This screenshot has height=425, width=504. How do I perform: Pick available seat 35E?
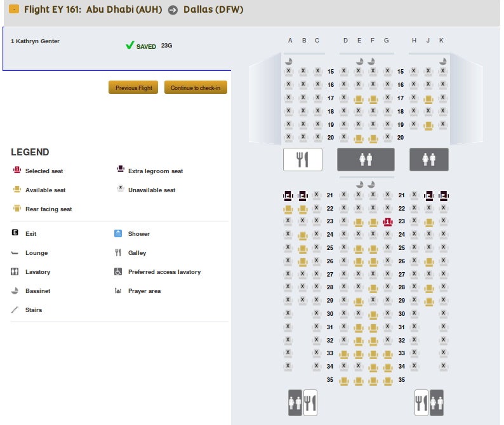point(359,381)
